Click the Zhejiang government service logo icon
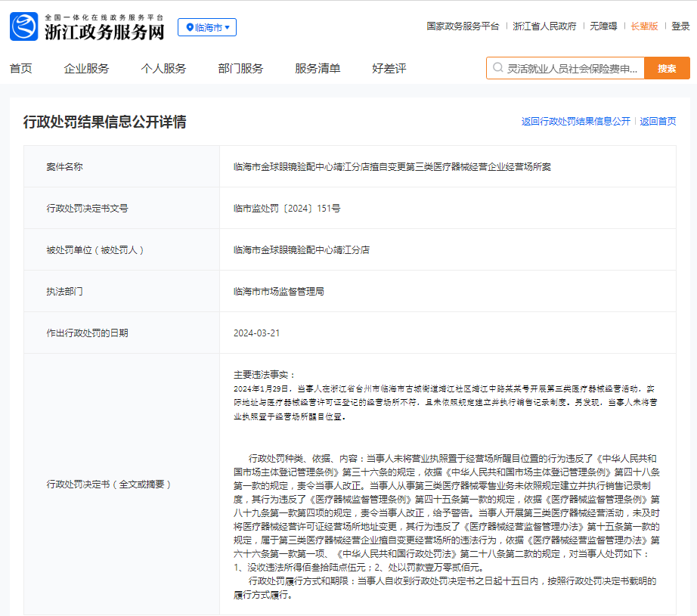The width and height of the screenshot is (697, 616). pyautogui.click(x=24, y=26)
